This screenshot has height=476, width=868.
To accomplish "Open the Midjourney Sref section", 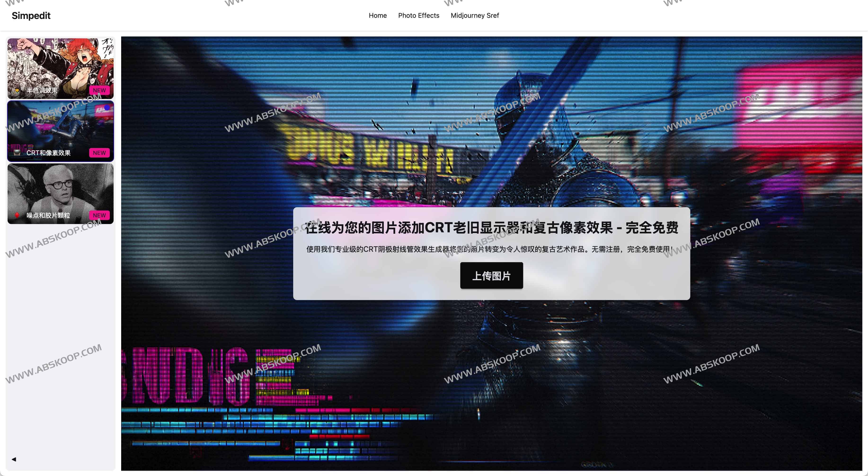I will pos(475,15).
